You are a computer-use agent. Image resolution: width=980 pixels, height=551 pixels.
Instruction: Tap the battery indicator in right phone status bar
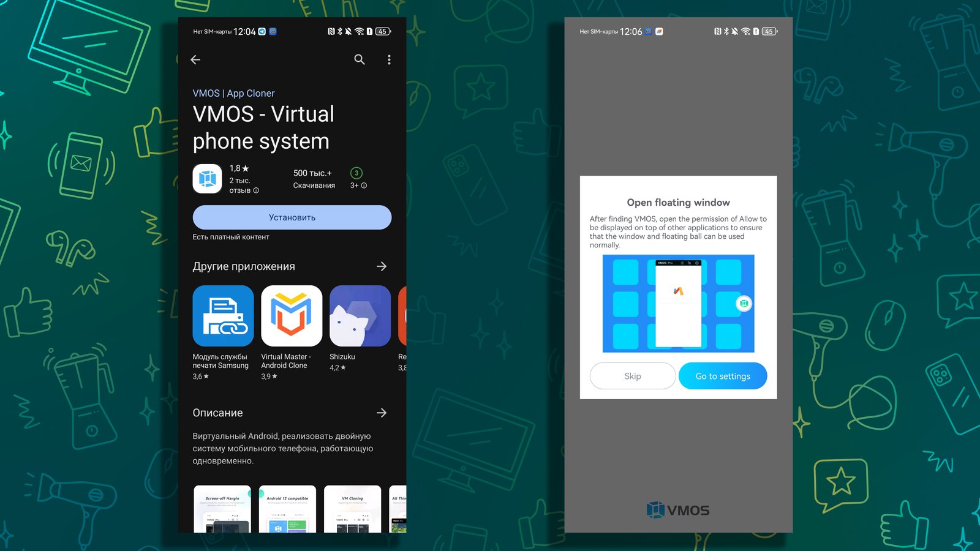point(769,31)
